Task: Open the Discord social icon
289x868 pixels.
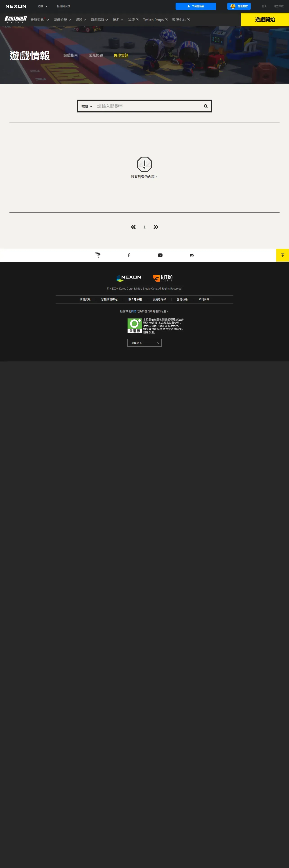Action: pyautogui.click(x=192, y=255)
